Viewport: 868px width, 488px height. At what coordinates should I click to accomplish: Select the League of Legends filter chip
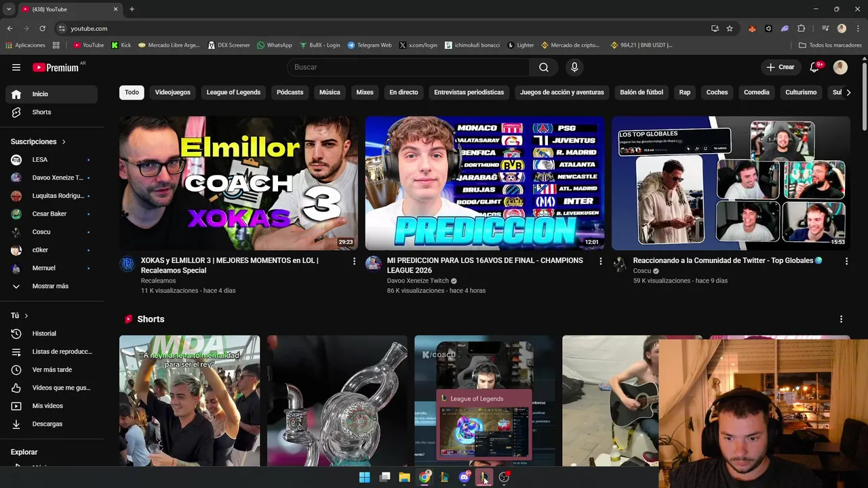click(x=233, y=92)
